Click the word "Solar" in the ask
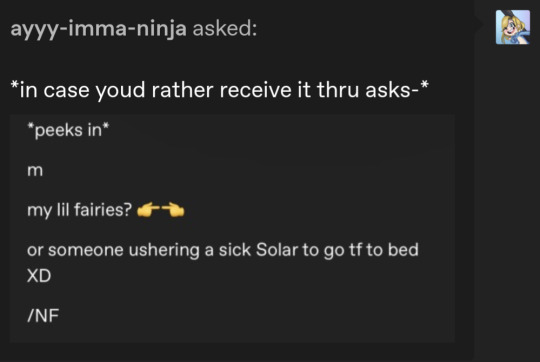This screenshot has width=540, height=362. point(277,250)
